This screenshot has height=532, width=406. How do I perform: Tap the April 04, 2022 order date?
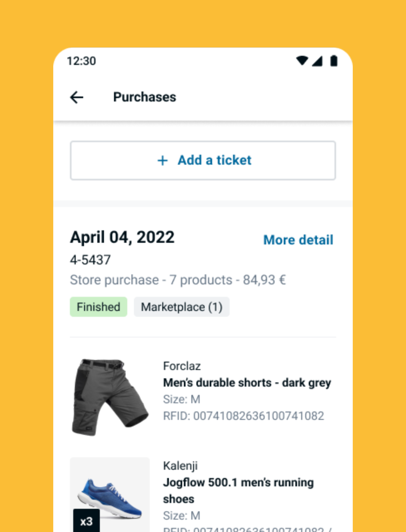(x=122, y=237)
